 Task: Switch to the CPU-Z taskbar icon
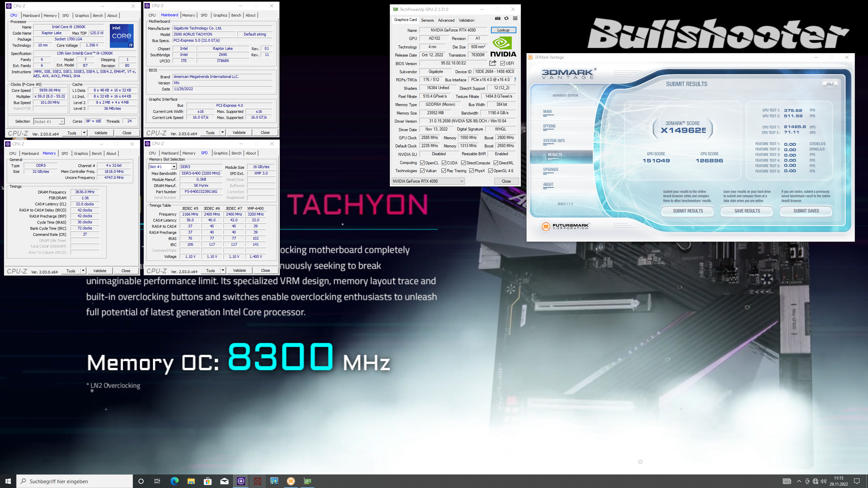pyautogui.click(x=241, y=481)
